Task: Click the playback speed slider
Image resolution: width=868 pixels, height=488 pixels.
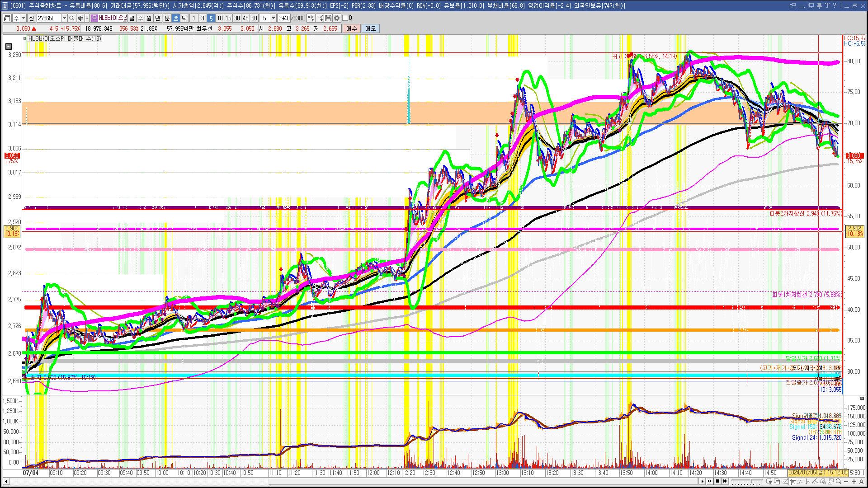Action: point(747,481)
